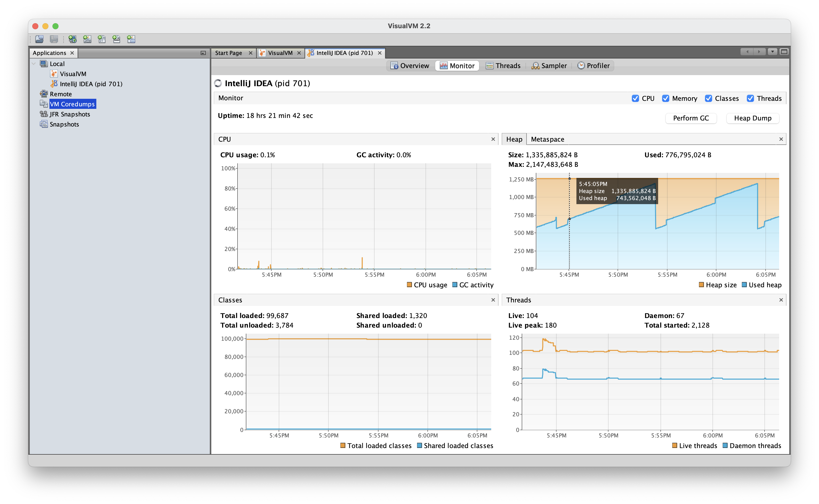Click the Used heap legend swatch
Screen dimensions: 819x504
click(x=744, y=285)
